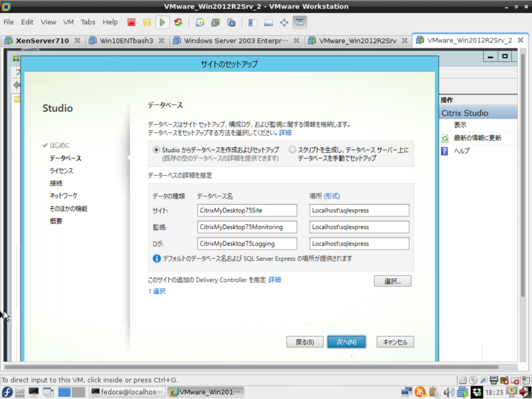Click 最新の情報に更新 in actions pane
The height and width of the screenshot is (399, 532).
tap(477, 138)
